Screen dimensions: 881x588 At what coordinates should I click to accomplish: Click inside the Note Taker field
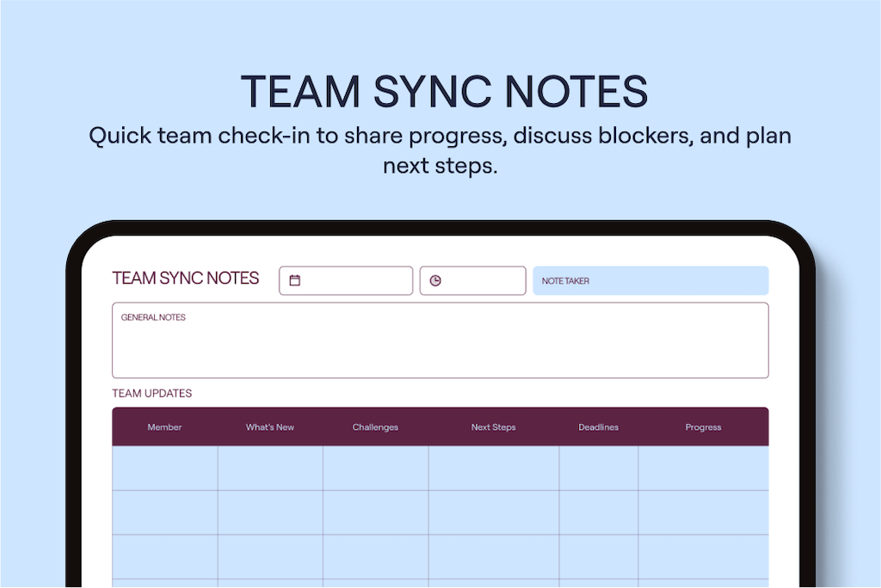pos(650,281)
